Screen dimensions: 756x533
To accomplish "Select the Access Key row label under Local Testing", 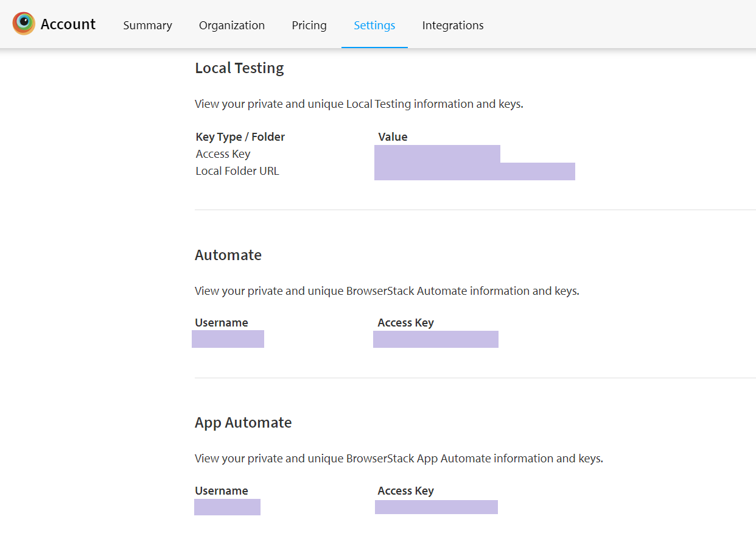I will pos(223,154).
